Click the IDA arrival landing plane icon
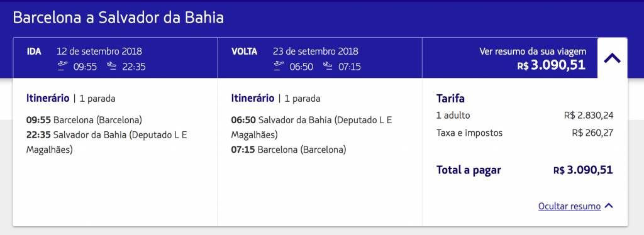 click(111, 66)
